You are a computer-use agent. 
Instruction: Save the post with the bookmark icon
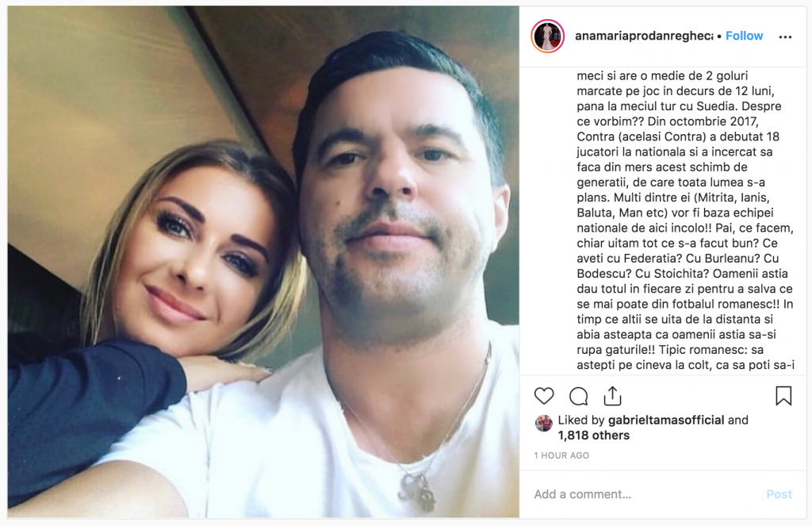click(x=783, y=396)
